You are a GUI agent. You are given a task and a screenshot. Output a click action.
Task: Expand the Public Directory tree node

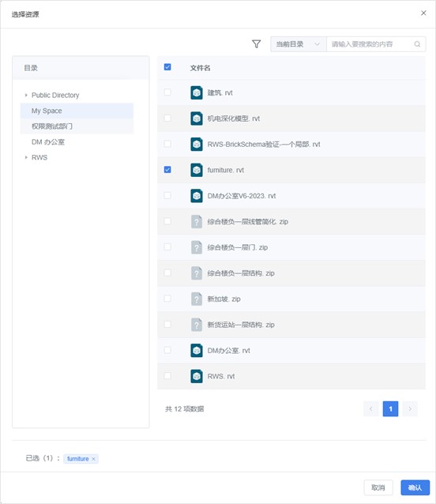[26, 95]
